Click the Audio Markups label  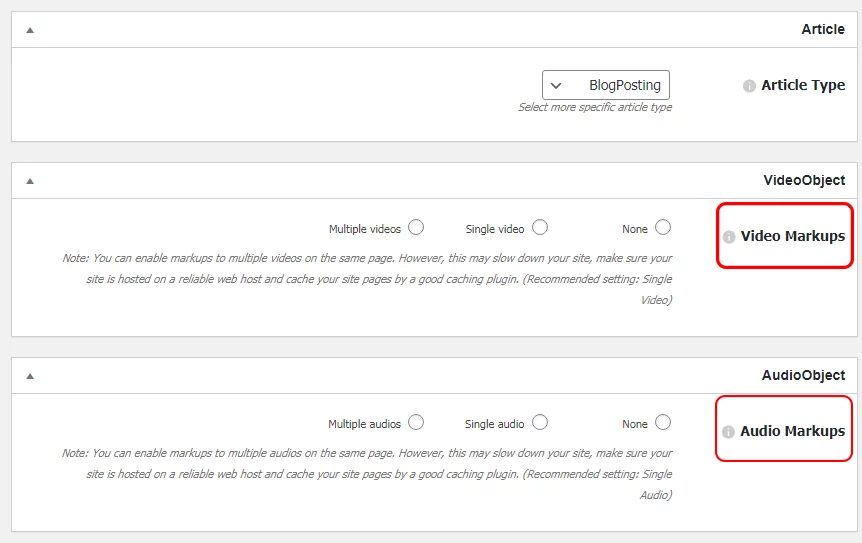[x=792, y=431]
